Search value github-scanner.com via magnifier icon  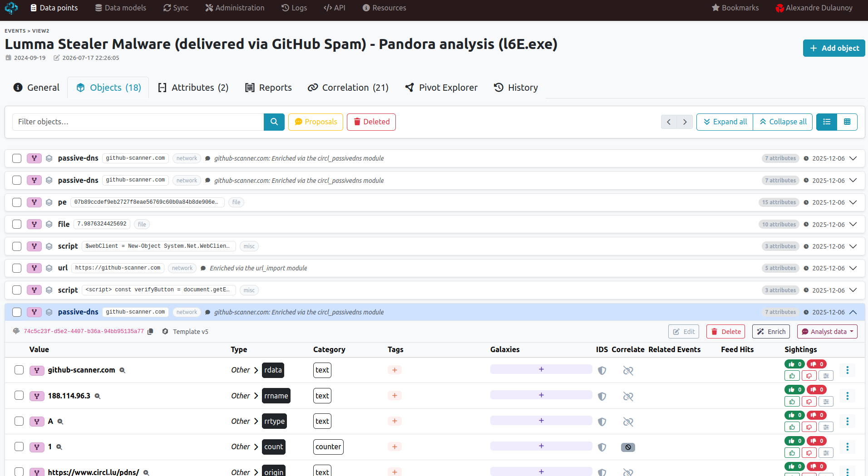point(122,370)
